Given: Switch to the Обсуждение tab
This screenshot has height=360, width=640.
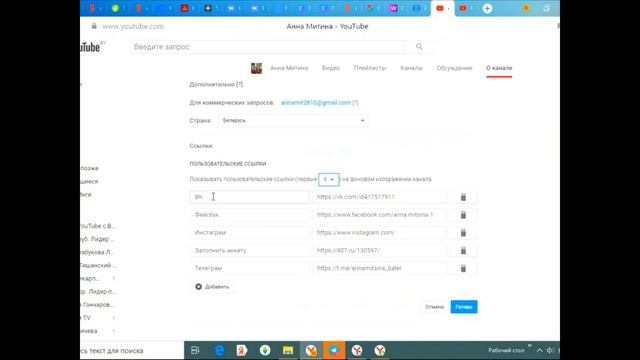Looking at the screenshot, I should click(454, 68).
